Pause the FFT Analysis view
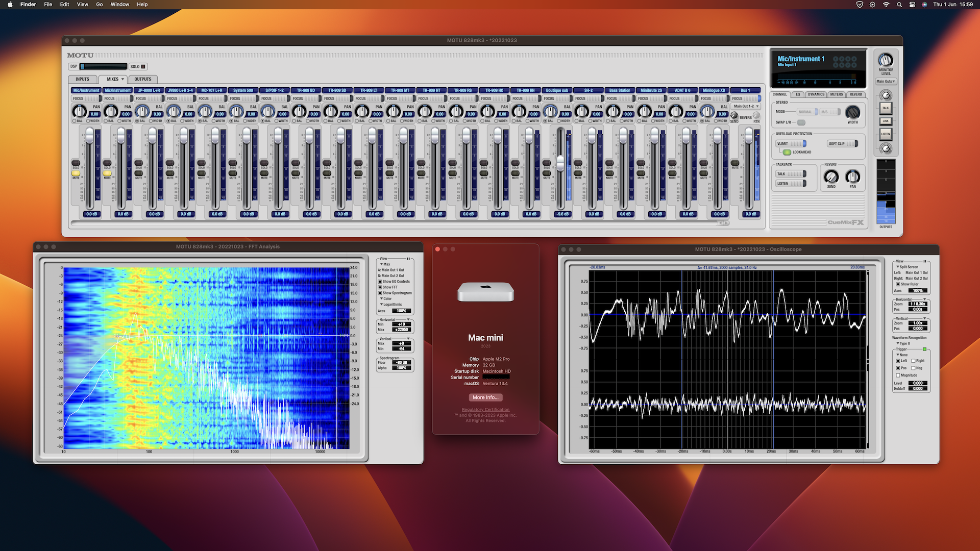 click(x=408, y=259)
